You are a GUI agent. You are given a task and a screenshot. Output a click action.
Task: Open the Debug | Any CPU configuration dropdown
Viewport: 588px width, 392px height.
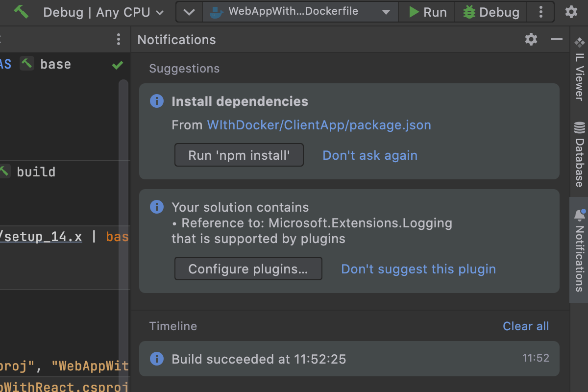coord(103,12)
